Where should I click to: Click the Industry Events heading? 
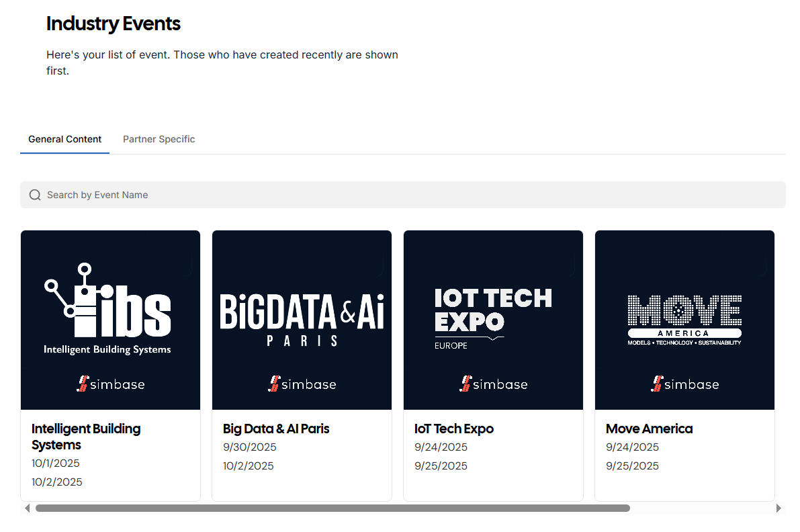tap(114, 24)
